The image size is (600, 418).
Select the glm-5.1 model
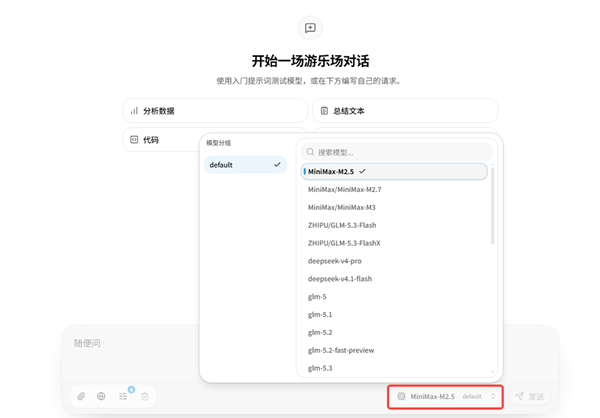[394, 315]
